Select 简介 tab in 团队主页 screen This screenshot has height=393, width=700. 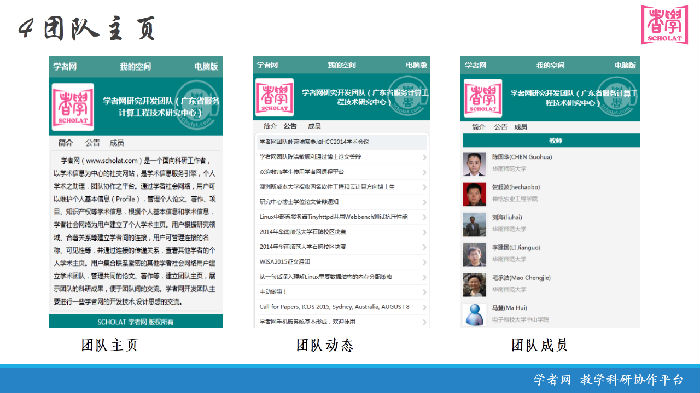[65, 143]
